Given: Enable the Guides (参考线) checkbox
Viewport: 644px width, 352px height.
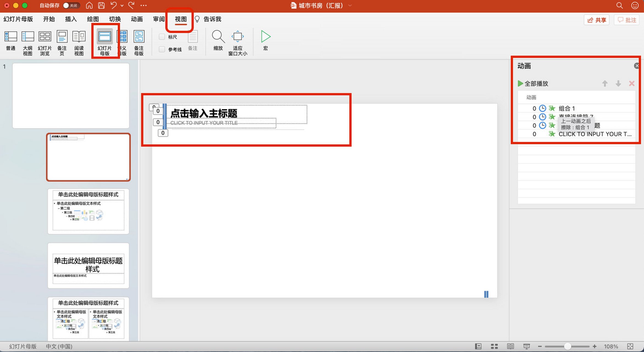Looking at the screenshot, I should pyautogui.click(x=162, y=49).
